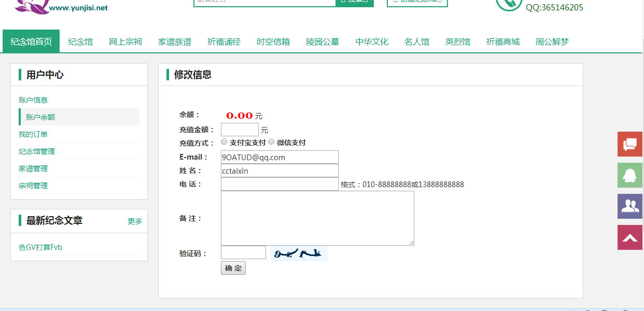Go to the 家谱族谱 navigation tab
644x311 pixels.
[x=174, y=41]
